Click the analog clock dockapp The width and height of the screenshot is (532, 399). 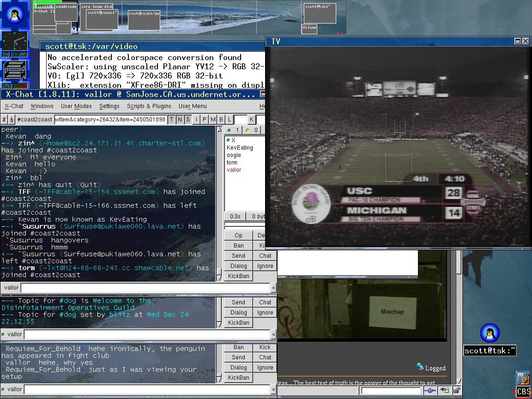(15, 42)
